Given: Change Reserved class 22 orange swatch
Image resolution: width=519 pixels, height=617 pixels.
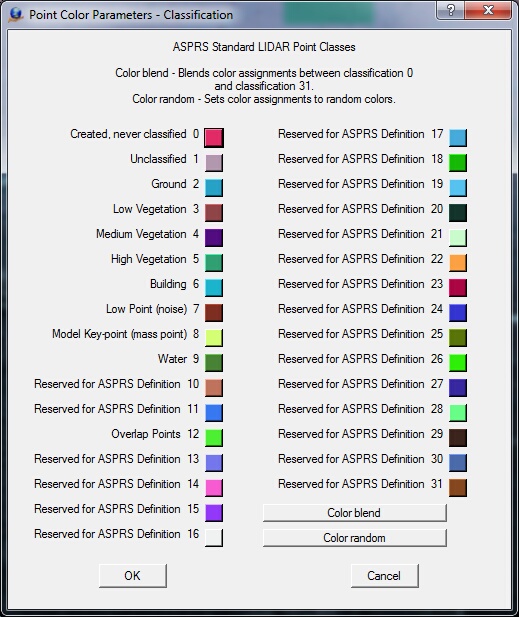Looking at the screenshot, I should [458, 263].
